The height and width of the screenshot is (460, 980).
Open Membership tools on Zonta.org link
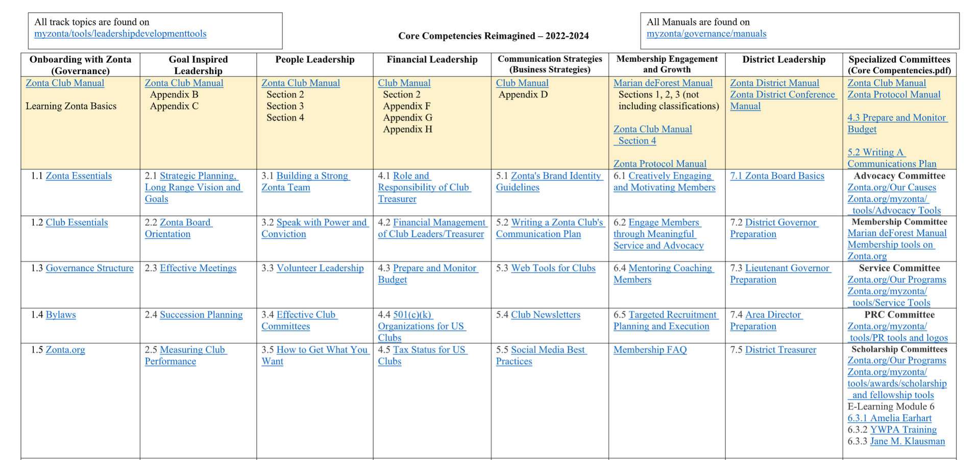coord(891,251)
